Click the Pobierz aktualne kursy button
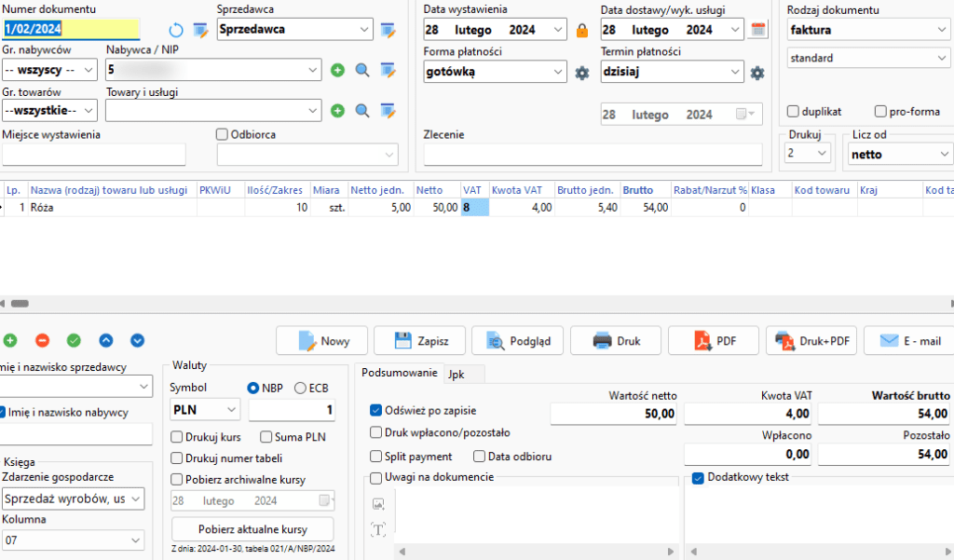954x560 pixels. (252, 529)
